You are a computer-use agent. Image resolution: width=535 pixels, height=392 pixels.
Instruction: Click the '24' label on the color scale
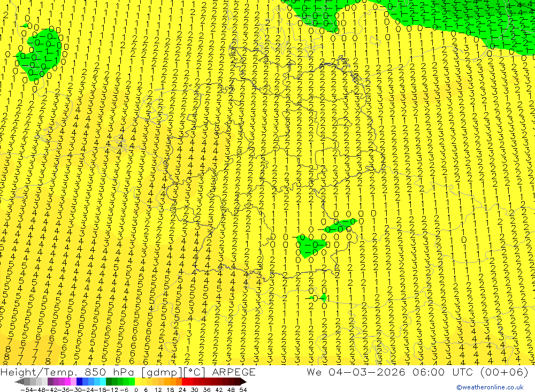coord(182,390)
